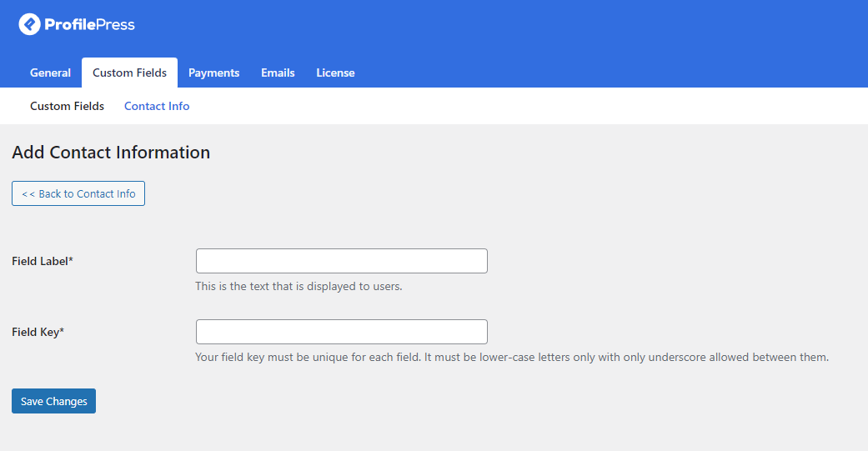Viewport: 868px width, 451px height.
Task: Switch to the Payments tab
Action: click(x=213, y=73)
